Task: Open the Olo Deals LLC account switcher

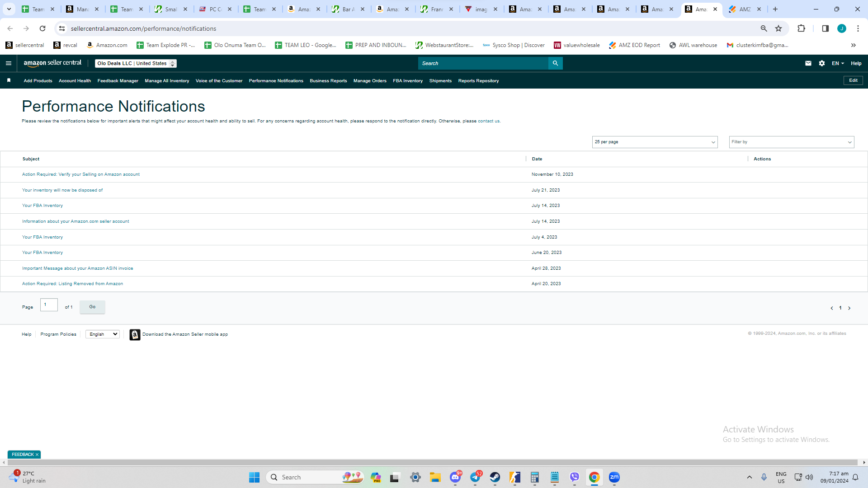Action: tap(136, 63)
